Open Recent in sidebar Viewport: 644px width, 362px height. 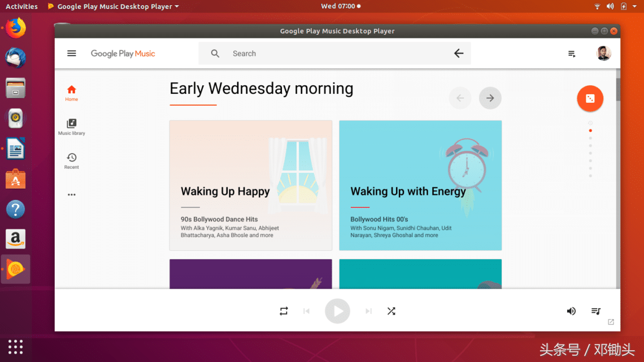72,161
